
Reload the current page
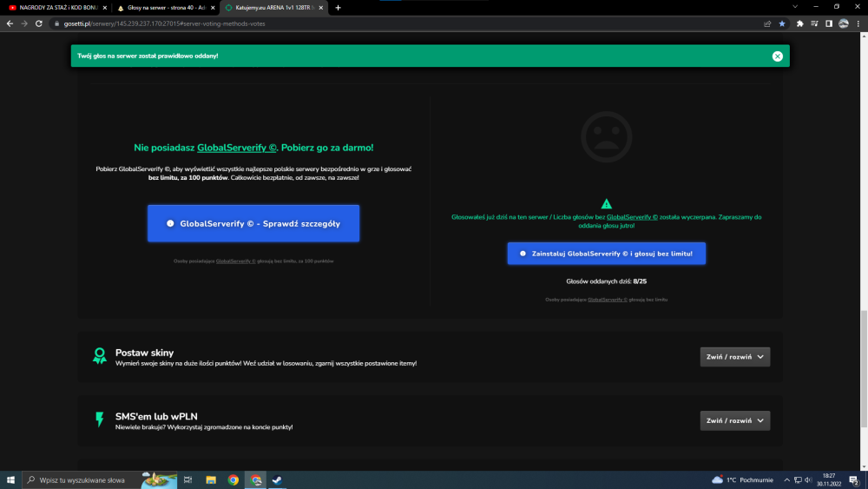pos(39,23)
